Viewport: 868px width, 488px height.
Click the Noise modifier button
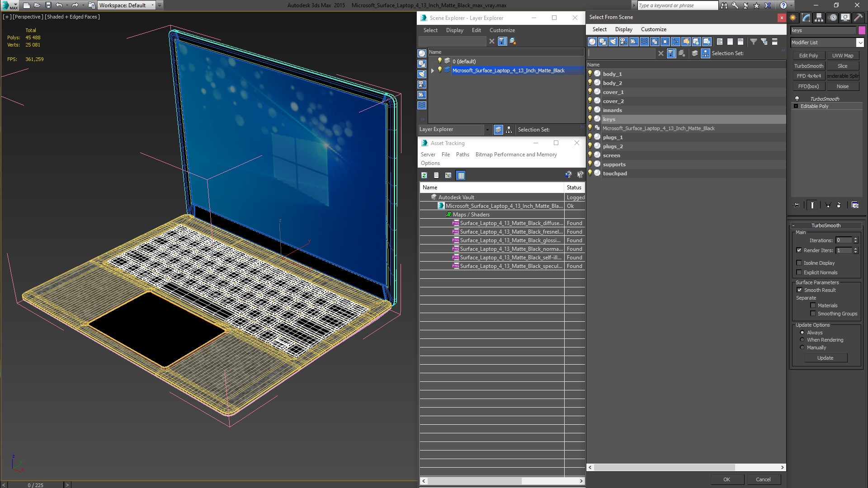(x=843, y=86)
